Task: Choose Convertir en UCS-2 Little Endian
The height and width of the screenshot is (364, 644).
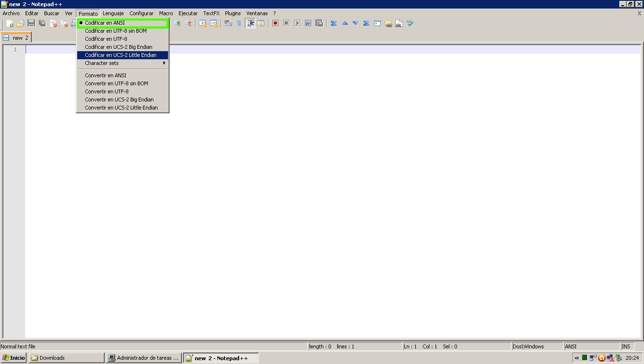Action: (x=123, y=108)
